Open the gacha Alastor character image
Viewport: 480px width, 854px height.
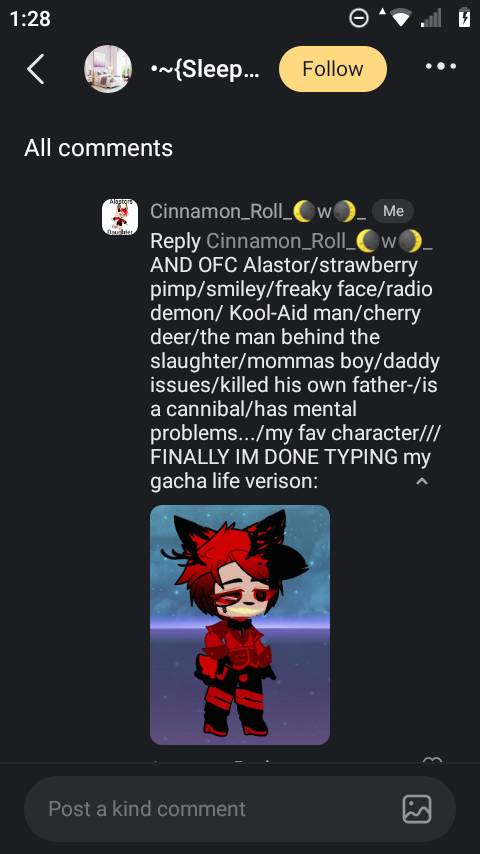click(240, 625)
